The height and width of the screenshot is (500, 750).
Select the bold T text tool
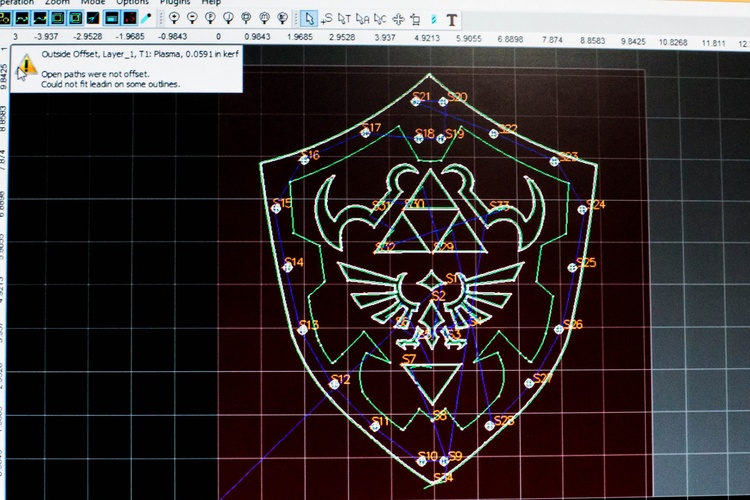point(452,20)
